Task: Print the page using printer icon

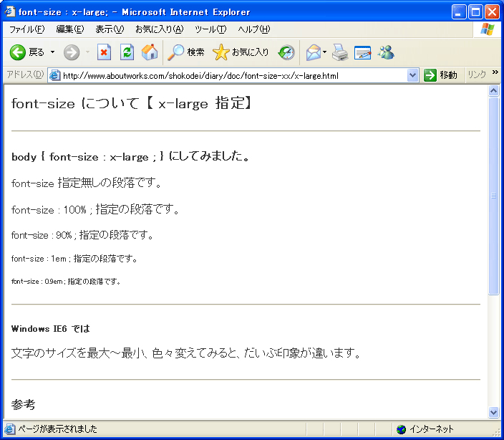Action: (x=340, y=52)
